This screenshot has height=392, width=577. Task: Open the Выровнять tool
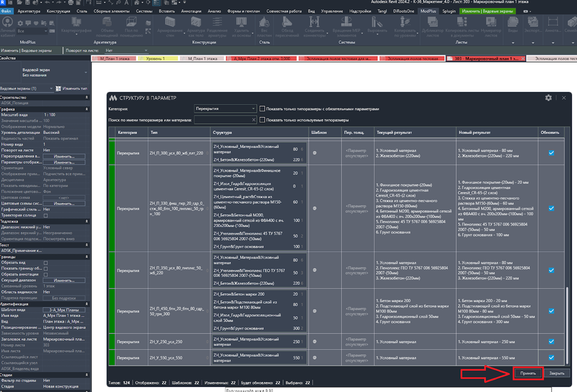tap(377, 26)
